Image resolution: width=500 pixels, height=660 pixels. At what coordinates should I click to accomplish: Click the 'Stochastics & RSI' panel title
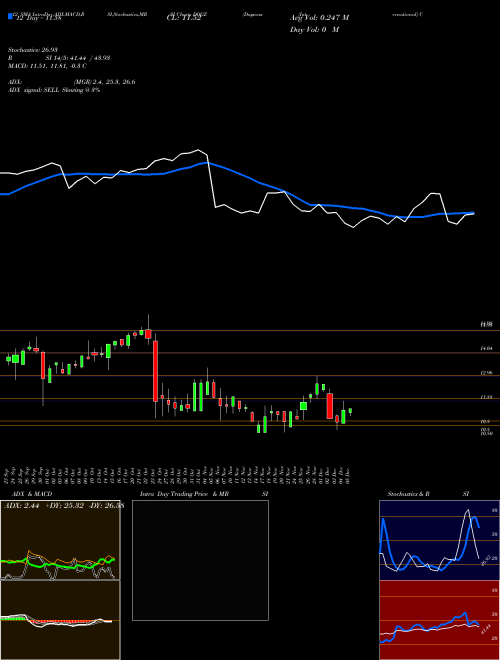(428, 494)
